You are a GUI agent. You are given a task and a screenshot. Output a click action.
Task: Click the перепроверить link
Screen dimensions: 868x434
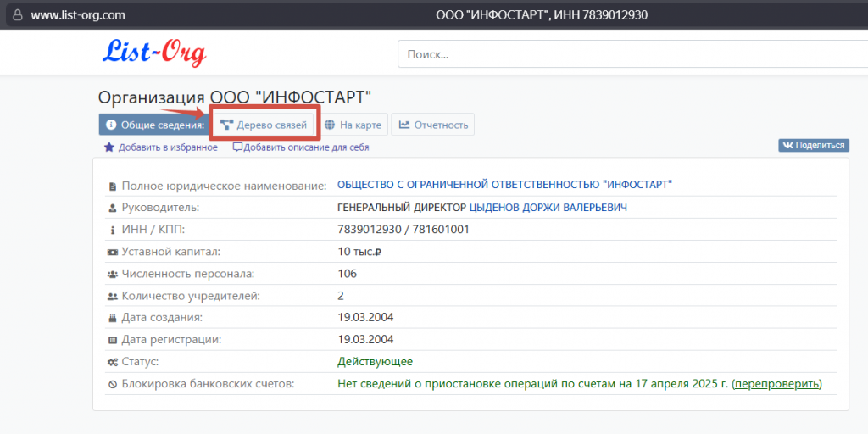[776, 384]
